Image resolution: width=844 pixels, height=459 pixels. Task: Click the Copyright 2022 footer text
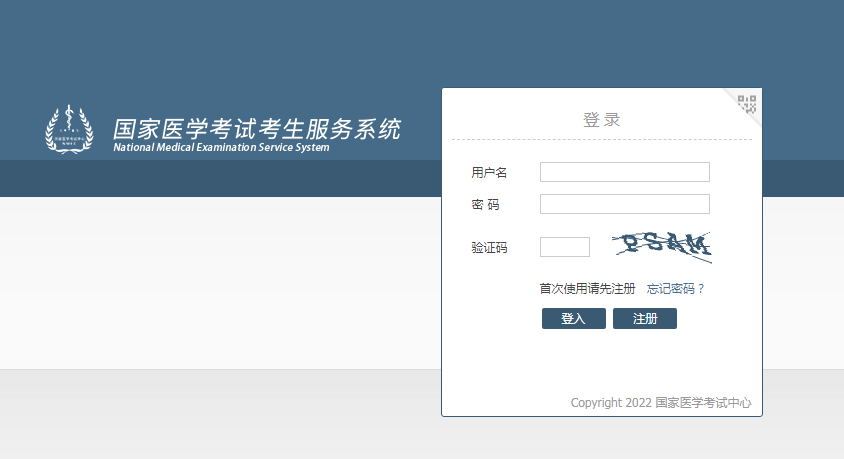(x=611, y=403)
